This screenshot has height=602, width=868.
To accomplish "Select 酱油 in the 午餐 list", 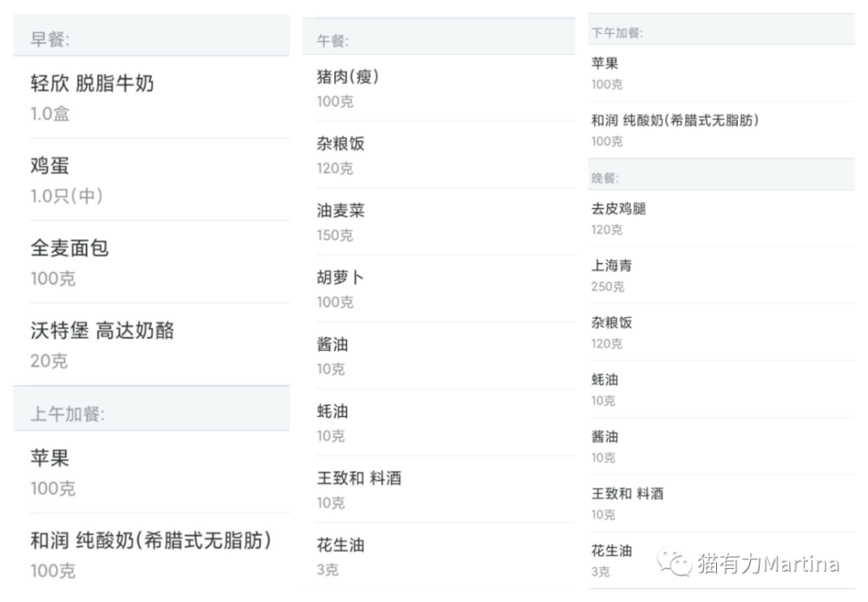I will coord(439,356).
